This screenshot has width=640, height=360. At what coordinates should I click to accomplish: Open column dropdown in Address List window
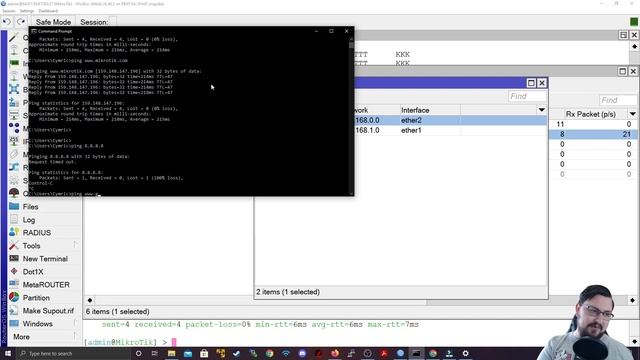point(541,110)
